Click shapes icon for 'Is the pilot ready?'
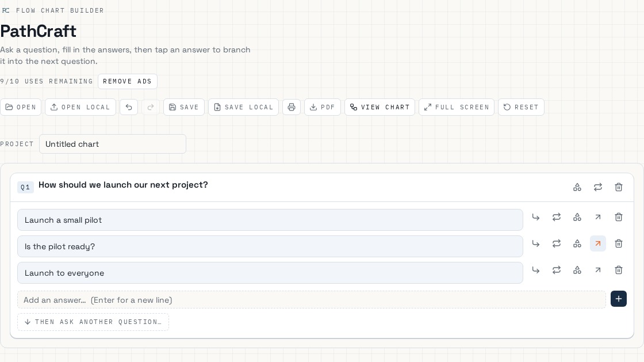Viewport: 644px width, 362px height. coord(577,243)
